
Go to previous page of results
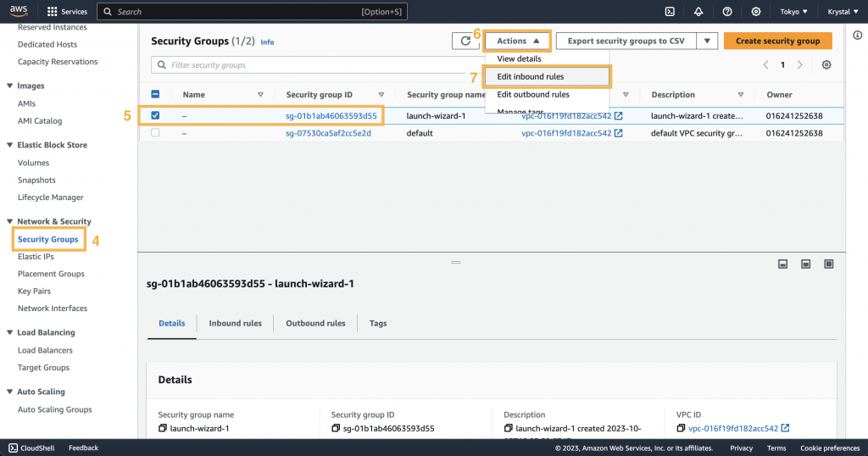[766, 64]
